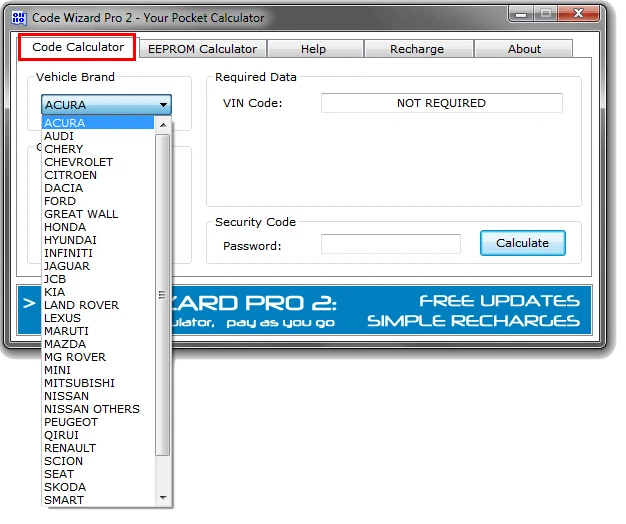626x524 pixels.
Task: Focus the Password input field
Action: pyautogui.click(x=391, y=244)
